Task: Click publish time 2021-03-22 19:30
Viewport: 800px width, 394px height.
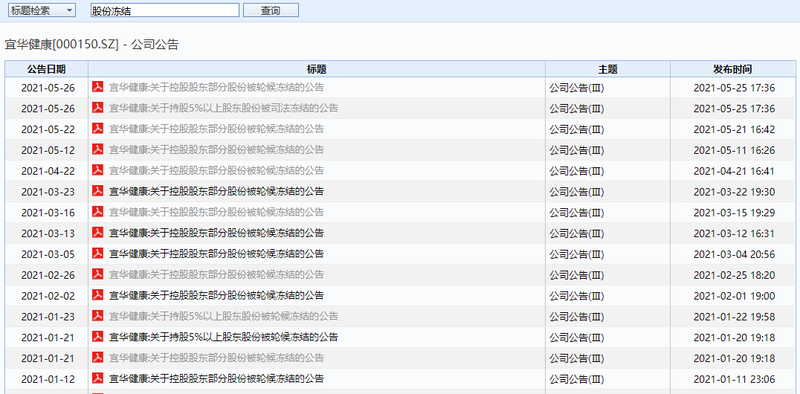Action: coord(734,192)
